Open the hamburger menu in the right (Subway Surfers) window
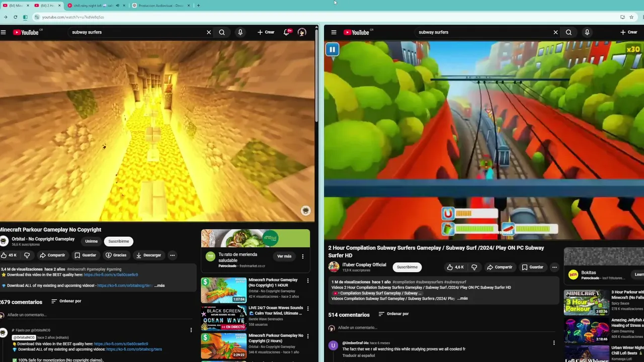Viewport: 644px width, 362px height. coord(334,32)
